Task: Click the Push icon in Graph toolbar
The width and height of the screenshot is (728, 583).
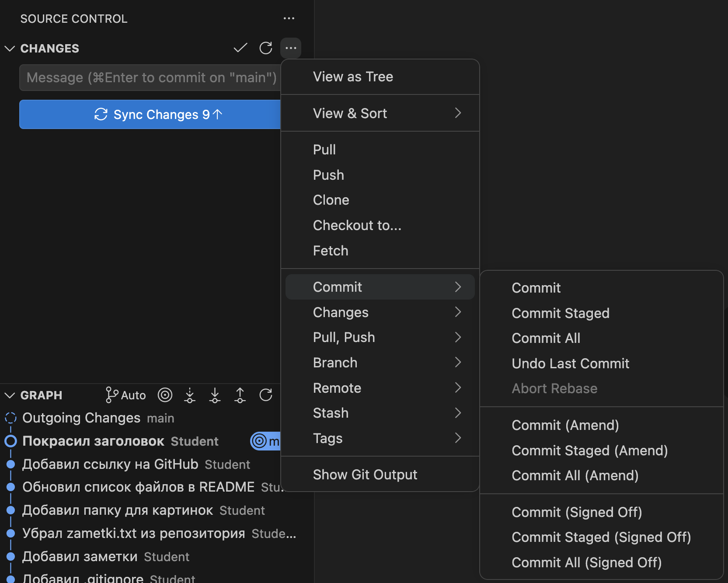Action: click(240, 395)
